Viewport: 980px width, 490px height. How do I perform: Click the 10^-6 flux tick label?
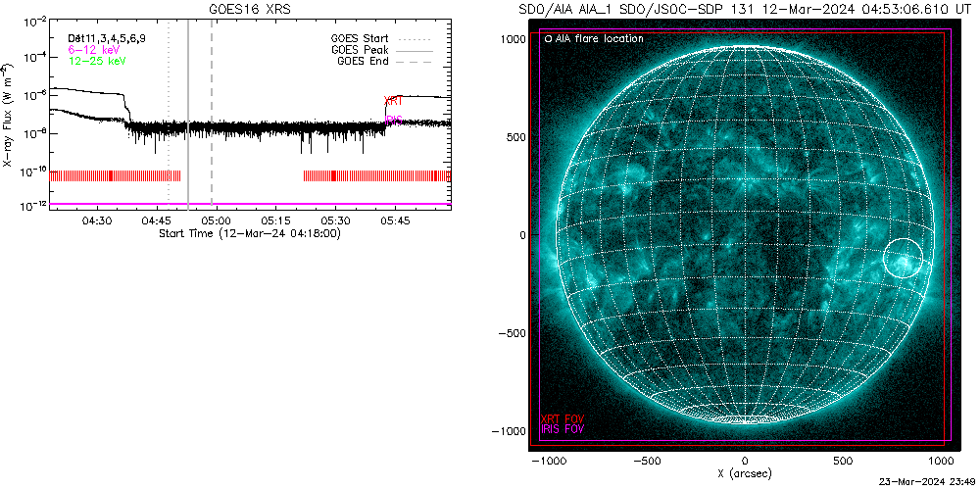click(x=34, y=96)
